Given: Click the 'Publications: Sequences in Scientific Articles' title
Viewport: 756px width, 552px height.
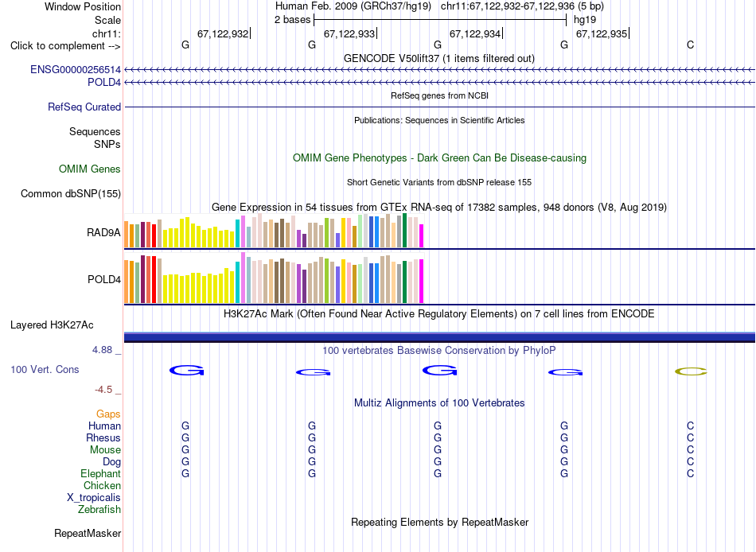Looking at the screenshot, I should (439, 120).
